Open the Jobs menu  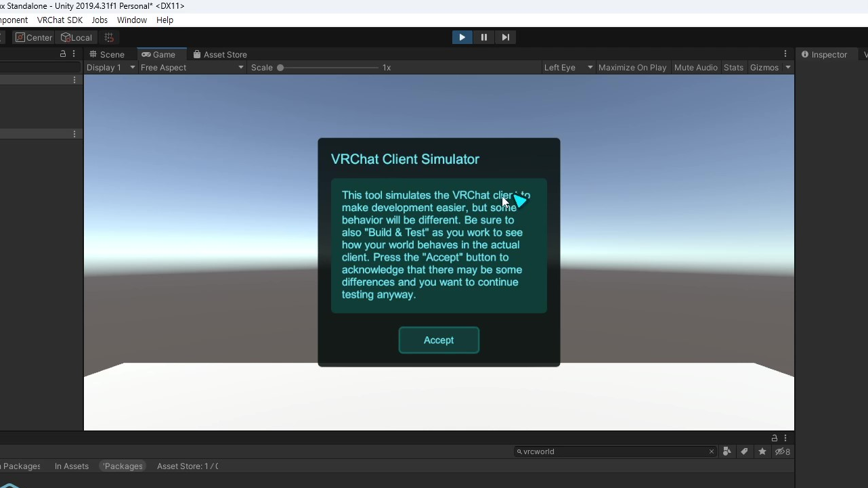tap(100, 20)
